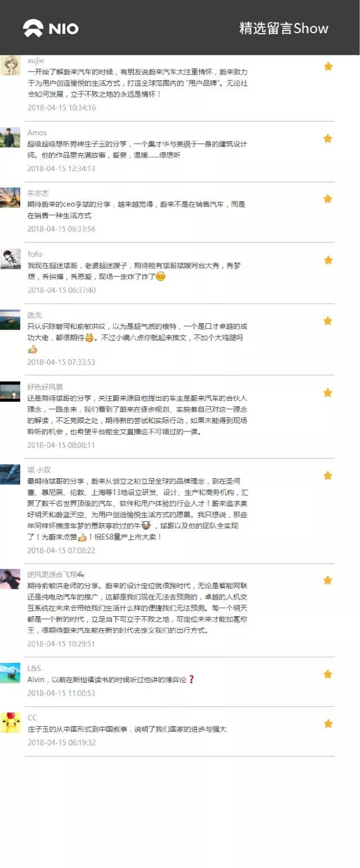Viewport: 360px width, 868px height.
Task: Click the username Amos
Action: click(x=37, y=133)
